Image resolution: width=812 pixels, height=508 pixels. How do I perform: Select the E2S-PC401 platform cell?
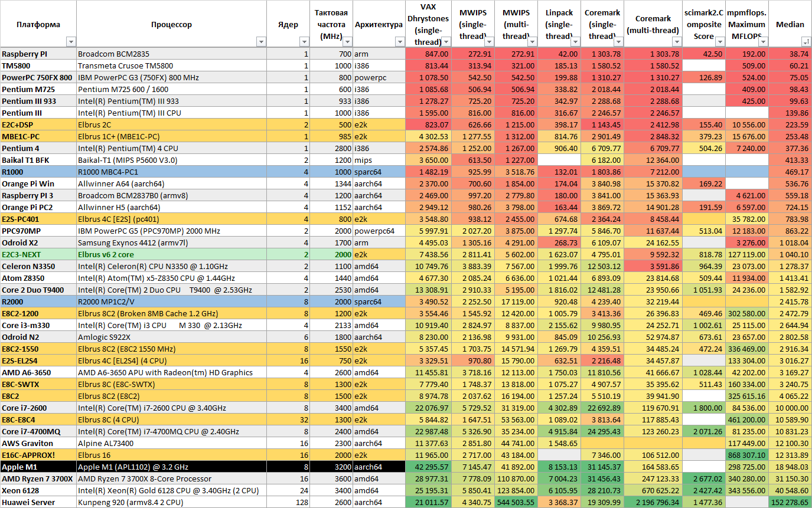tap(38, 219)
